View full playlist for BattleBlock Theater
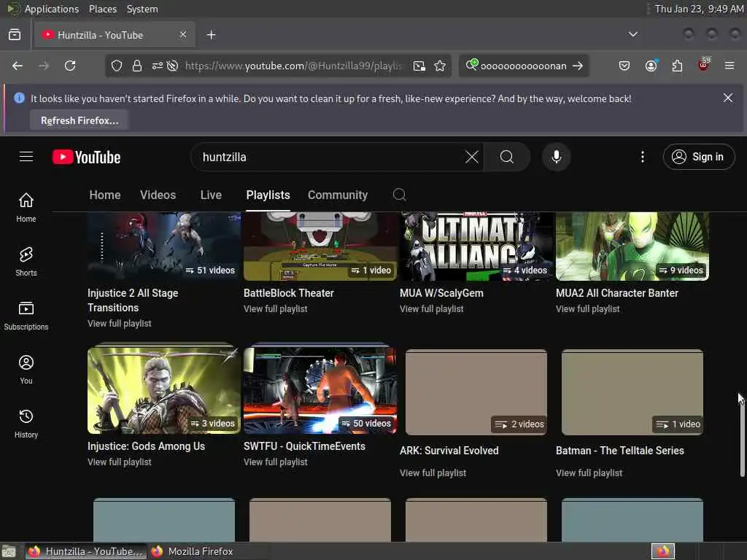This screenshot has width=747, height=560. click(x=275, y=308)
